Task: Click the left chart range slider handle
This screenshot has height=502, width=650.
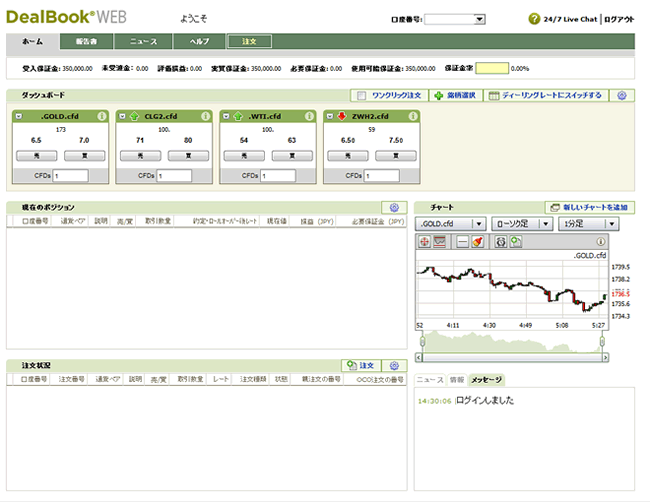Action: coord(422,342)
